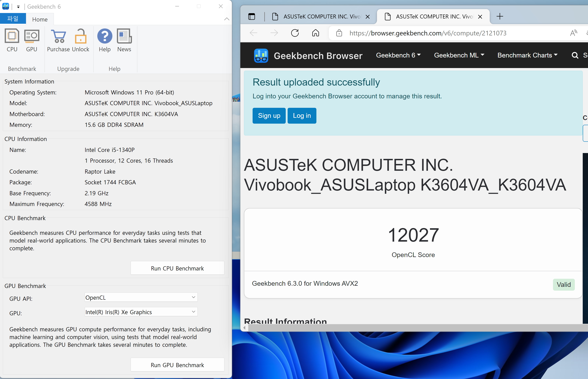
Task: Click the Log in button
Action: point(302,115)
